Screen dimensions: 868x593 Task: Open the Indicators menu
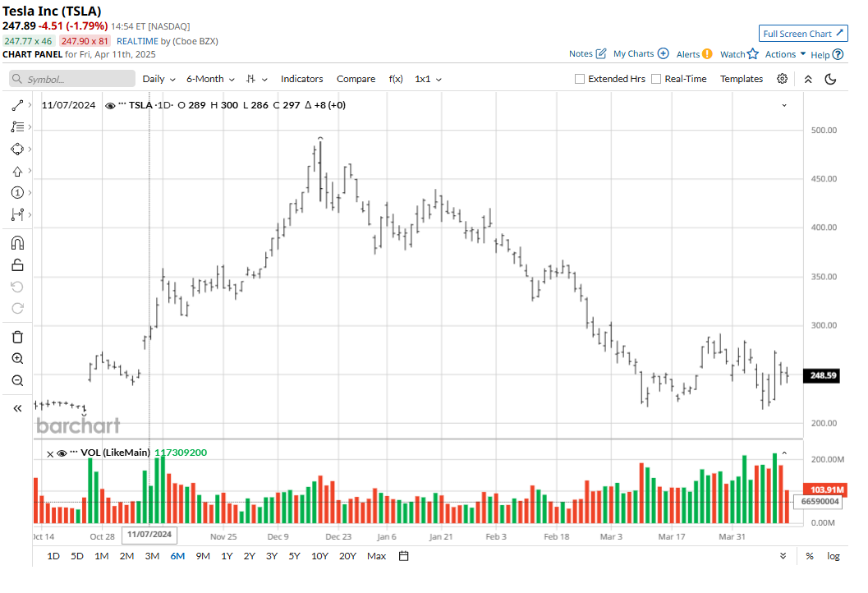[x=301, y=79]
